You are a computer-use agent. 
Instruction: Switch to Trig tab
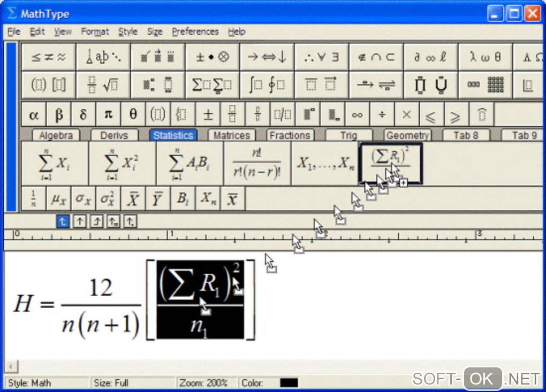point(348,135)
